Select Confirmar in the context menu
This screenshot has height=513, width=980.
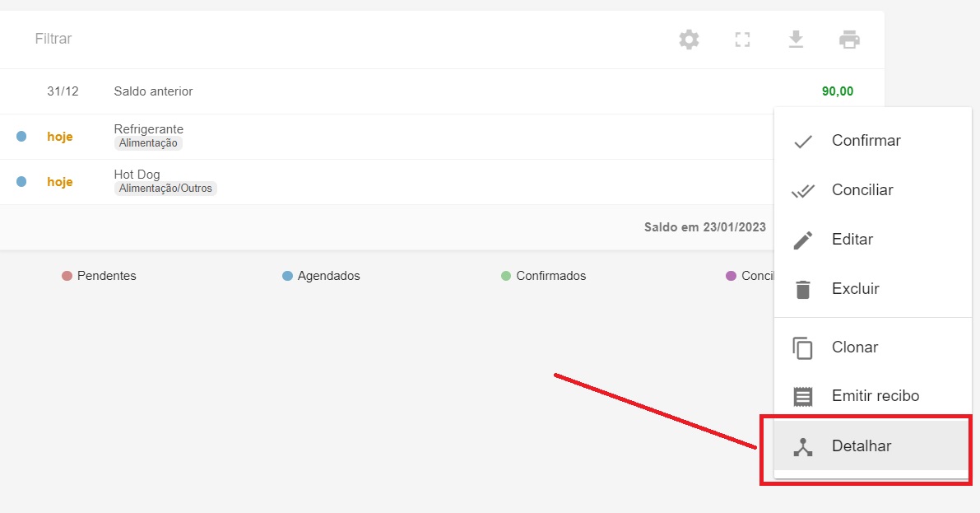point(866,141)
